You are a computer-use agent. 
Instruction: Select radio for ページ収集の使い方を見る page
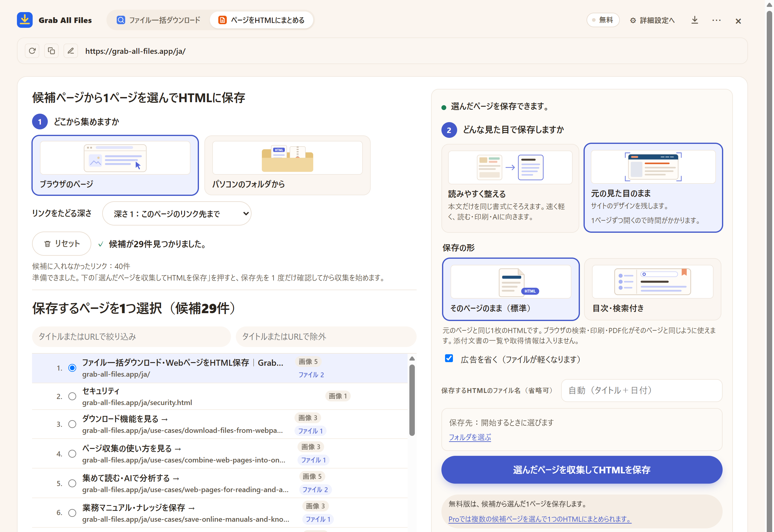tap(72, 454)
